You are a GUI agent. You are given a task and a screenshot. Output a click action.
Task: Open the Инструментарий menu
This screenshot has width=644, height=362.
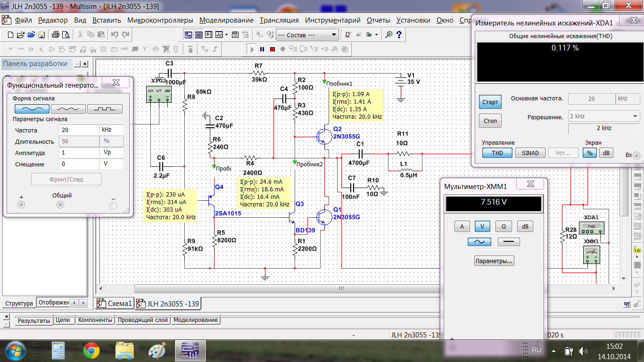click(332, 20)
